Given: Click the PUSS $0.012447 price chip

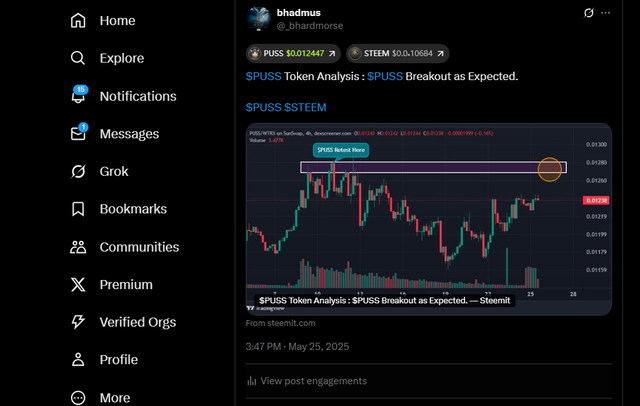Looking at the screenshot, I should tap(293, 53).
